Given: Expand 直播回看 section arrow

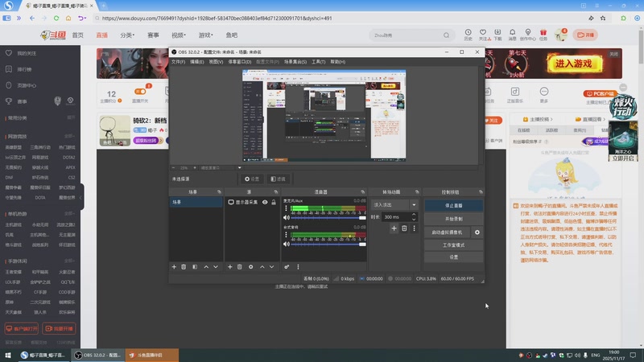Looking at the screenshot, I should point(605,119).
